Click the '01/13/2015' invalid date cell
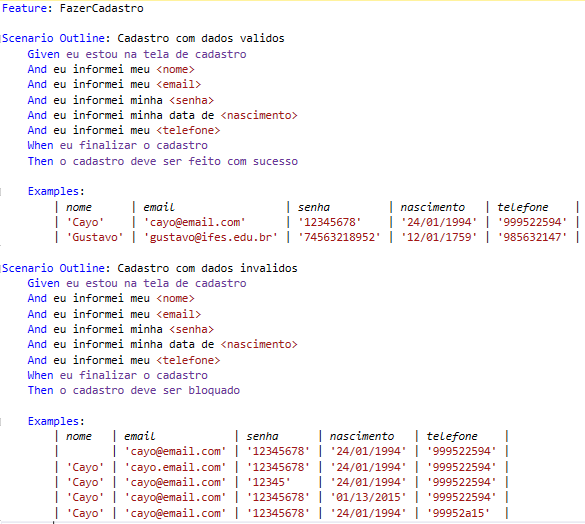This screenshot has height=524, width=585. point(368,498)
